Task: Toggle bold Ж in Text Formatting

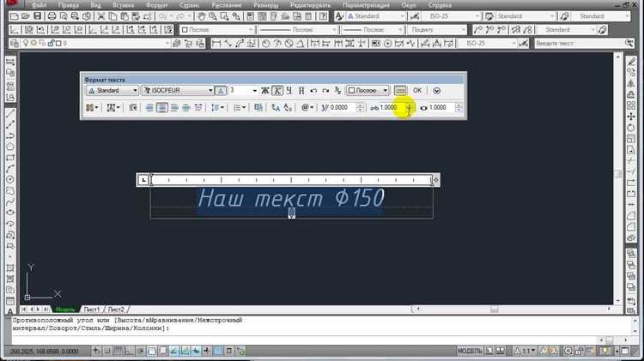Action: click(x=265, y=91)
